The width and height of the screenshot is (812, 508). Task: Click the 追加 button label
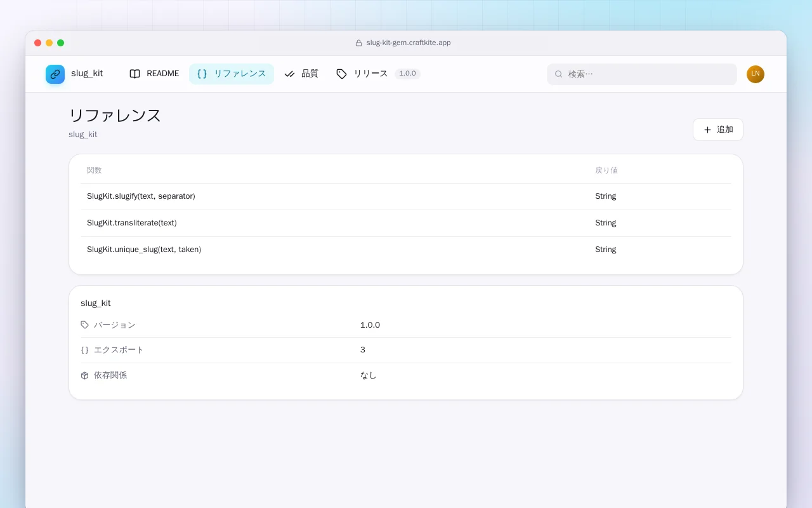pyautogui.click(x=725, y=130)
